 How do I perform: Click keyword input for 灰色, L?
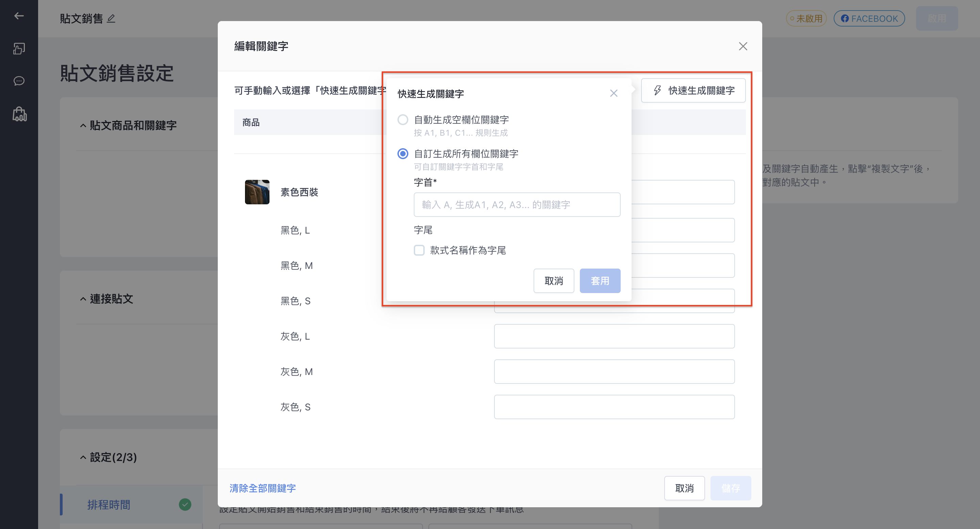click(x=614, y=336)
